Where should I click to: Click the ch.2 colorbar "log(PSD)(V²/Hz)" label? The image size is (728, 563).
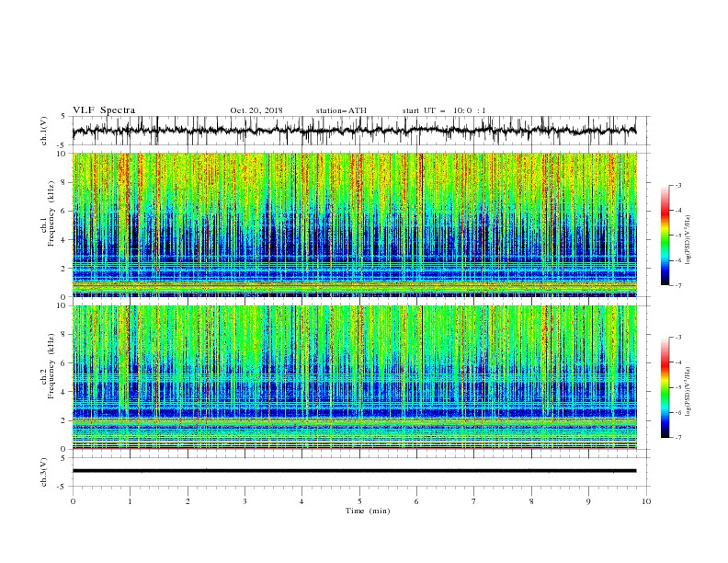(688, 391)
